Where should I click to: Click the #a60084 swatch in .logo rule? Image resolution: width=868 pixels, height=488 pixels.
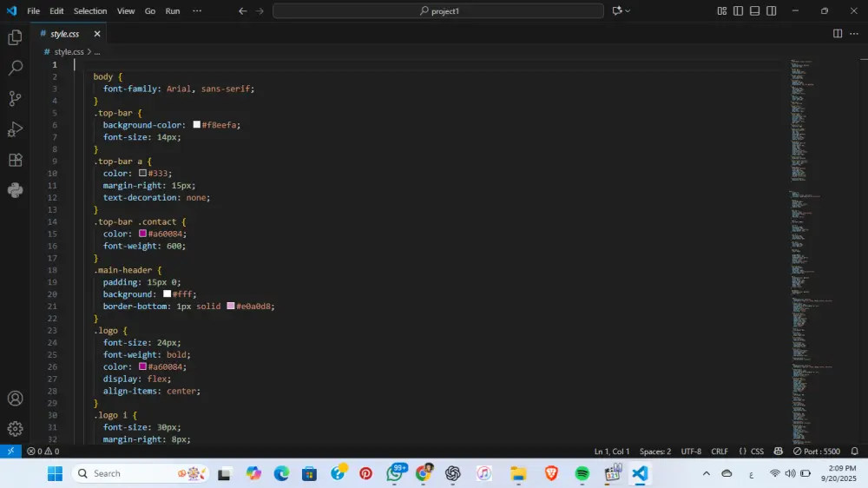point(142,366)
